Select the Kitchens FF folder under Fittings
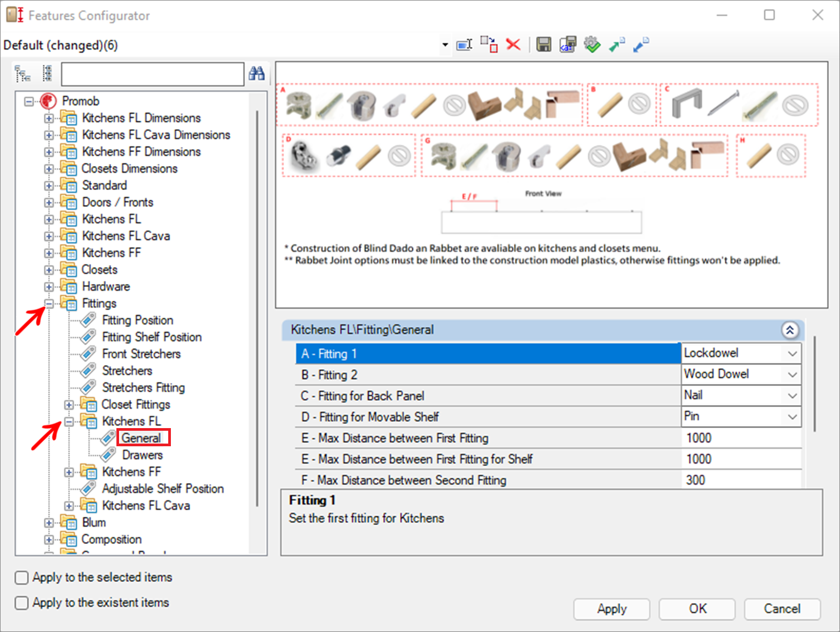Screen dimensions: 840x632 point(131,472)
